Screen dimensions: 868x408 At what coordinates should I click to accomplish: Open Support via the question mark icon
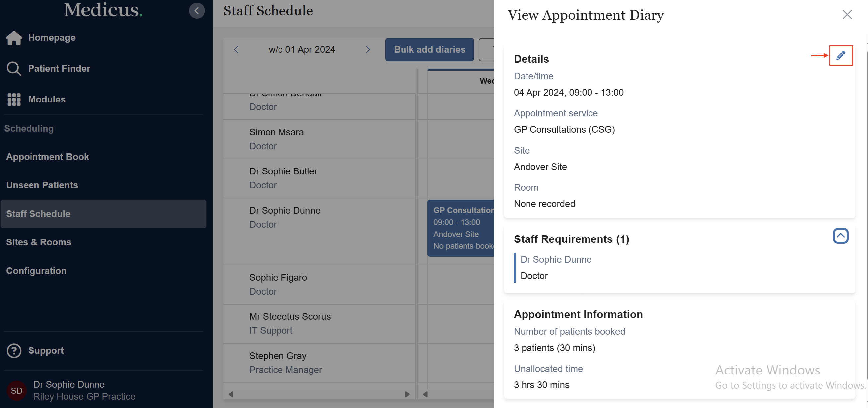pyautogui.click(x=14, y=350)
